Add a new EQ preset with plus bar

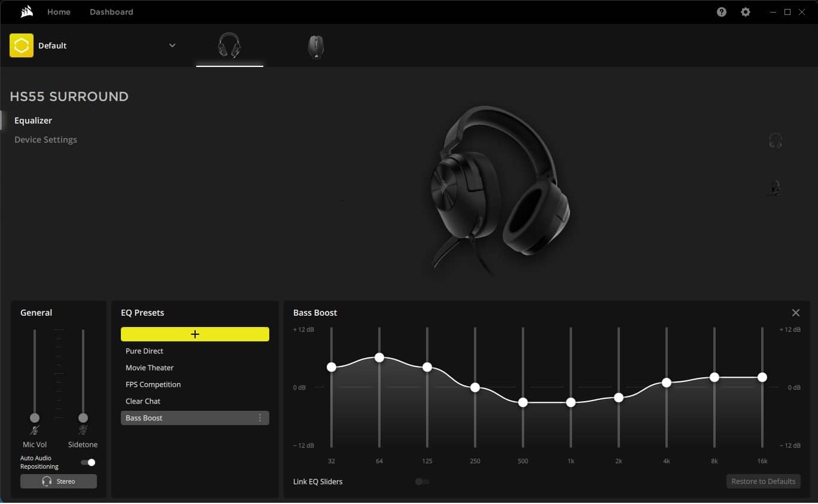[195, 334]
